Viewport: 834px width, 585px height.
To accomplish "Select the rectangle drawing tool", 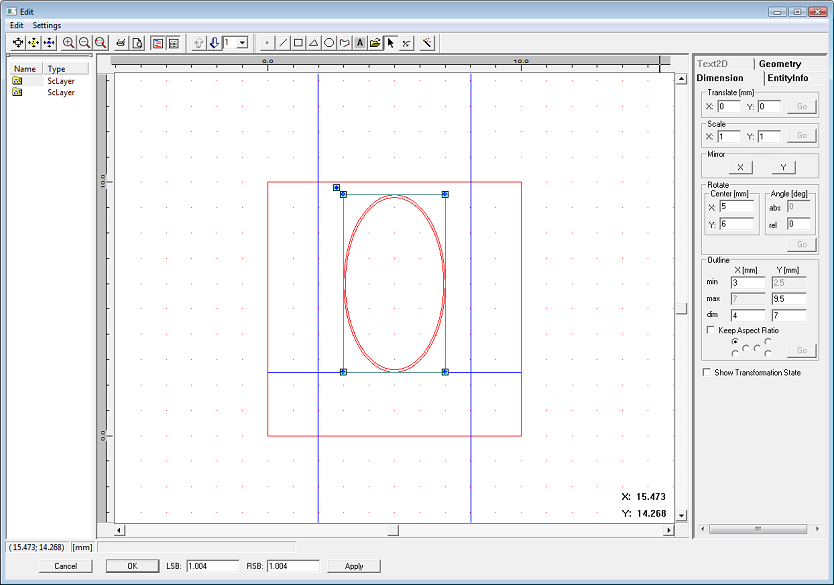I will pos(298,43).
